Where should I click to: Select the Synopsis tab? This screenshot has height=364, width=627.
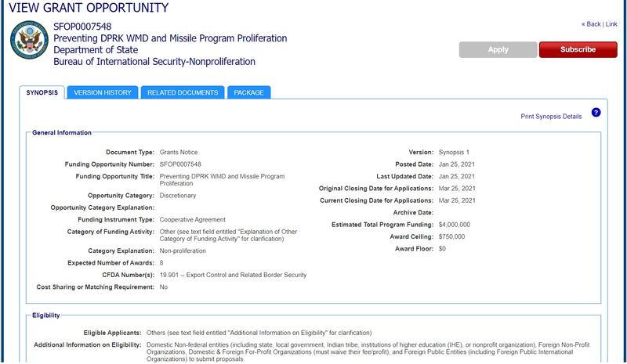click(x=42, y=92)
